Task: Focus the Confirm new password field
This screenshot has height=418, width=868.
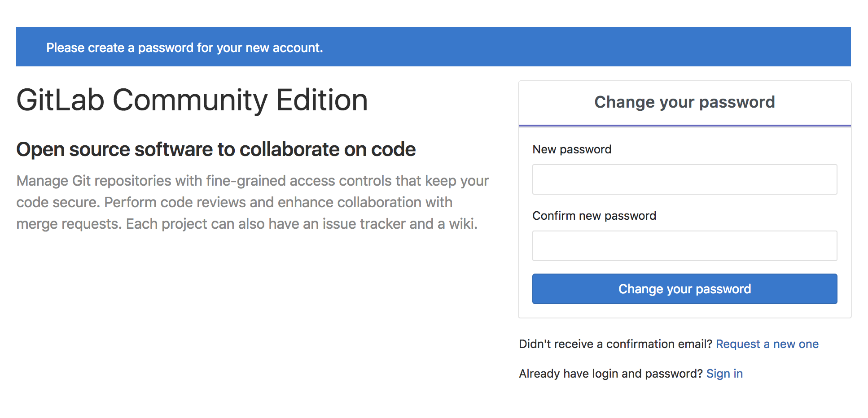Action: tap(684, 246)
